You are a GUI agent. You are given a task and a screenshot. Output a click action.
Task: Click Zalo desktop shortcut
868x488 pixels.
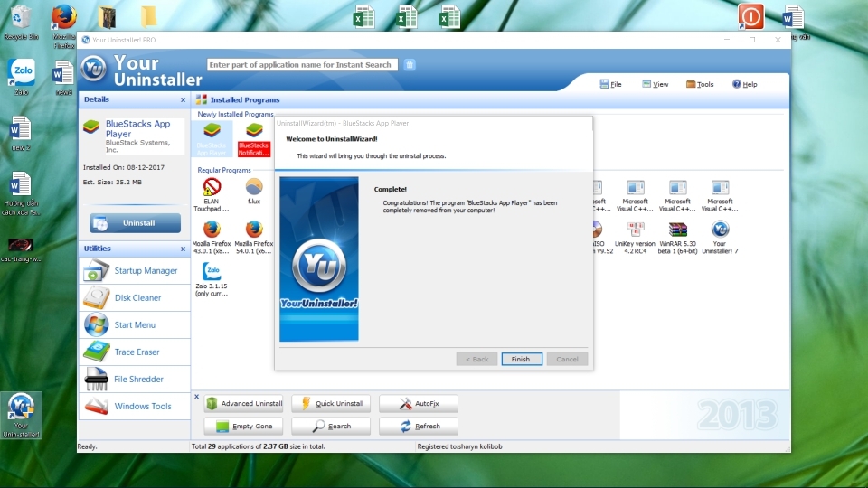click(x=22, y=76)
